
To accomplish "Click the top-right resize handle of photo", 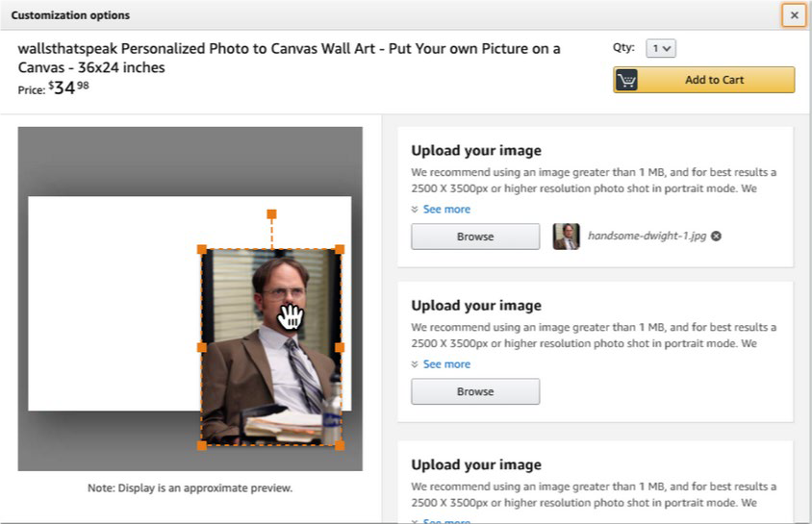I will [340, 250].
